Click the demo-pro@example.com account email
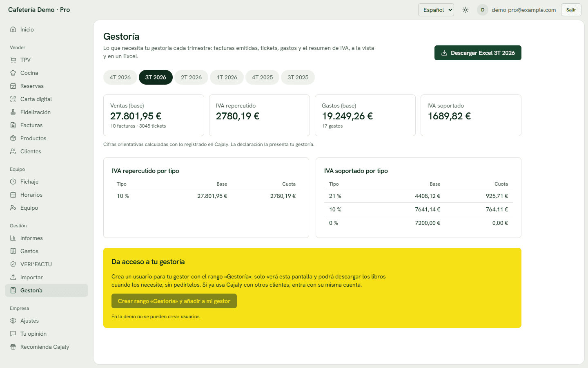Image resolution: width=588 pixels, height=368 pixels. (524, 10)
